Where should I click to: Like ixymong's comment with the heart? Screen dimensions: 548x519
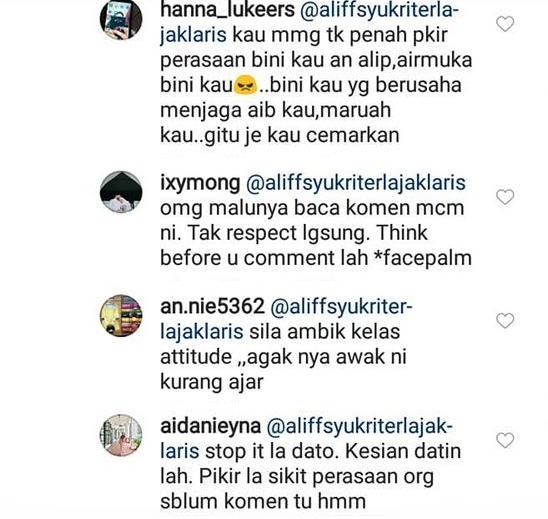(505, 197)
